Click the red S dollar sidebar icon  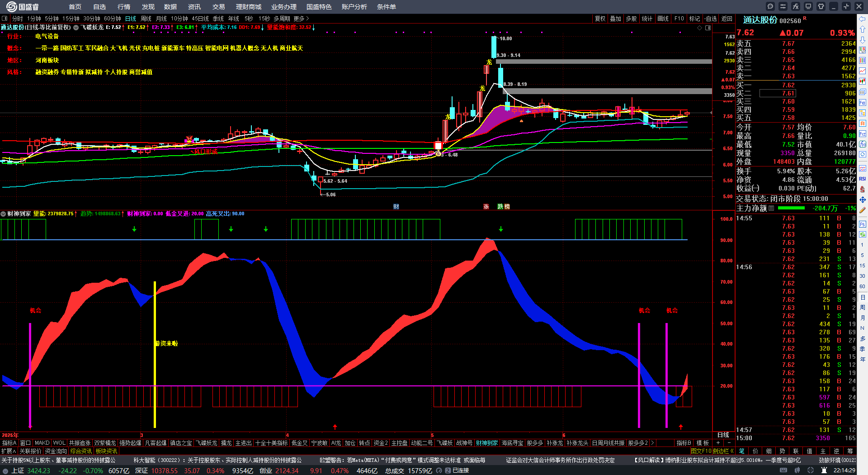click(x=863, y=189)
